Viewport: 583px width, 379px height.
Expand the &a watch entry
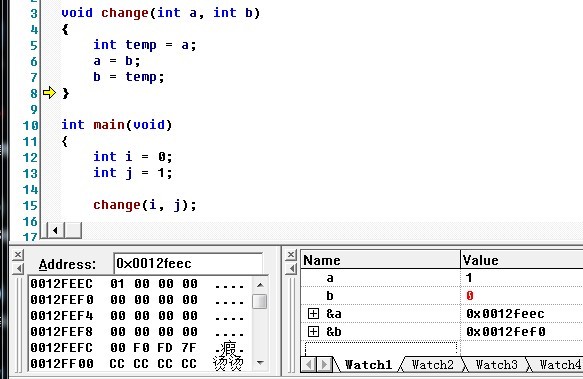313,314
